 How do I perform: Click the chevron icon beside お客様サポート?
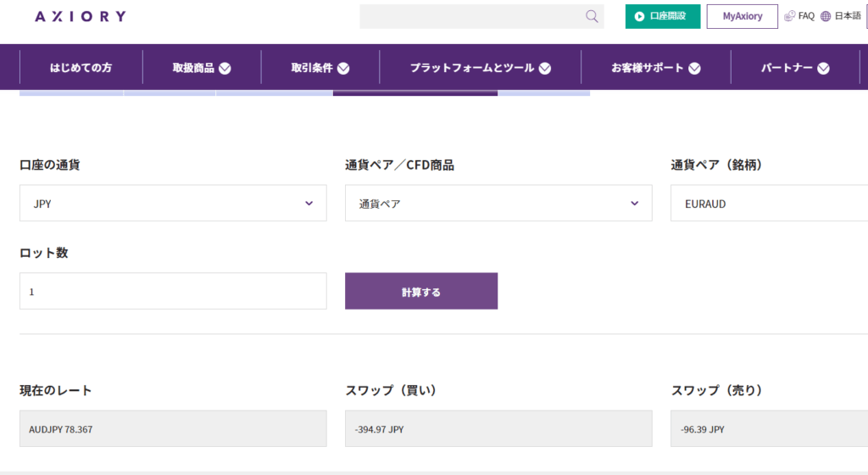[x=694, y=69]
